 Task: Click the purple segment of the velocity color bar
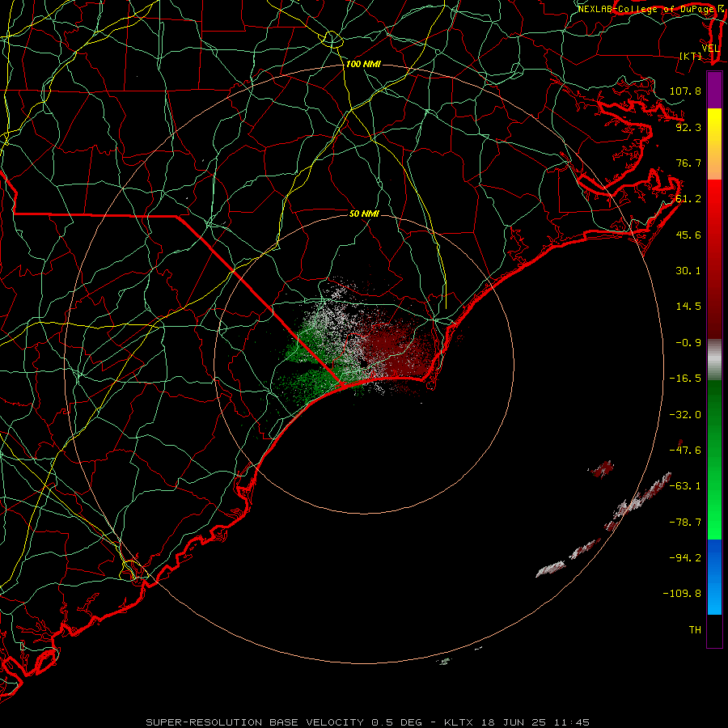714,90
